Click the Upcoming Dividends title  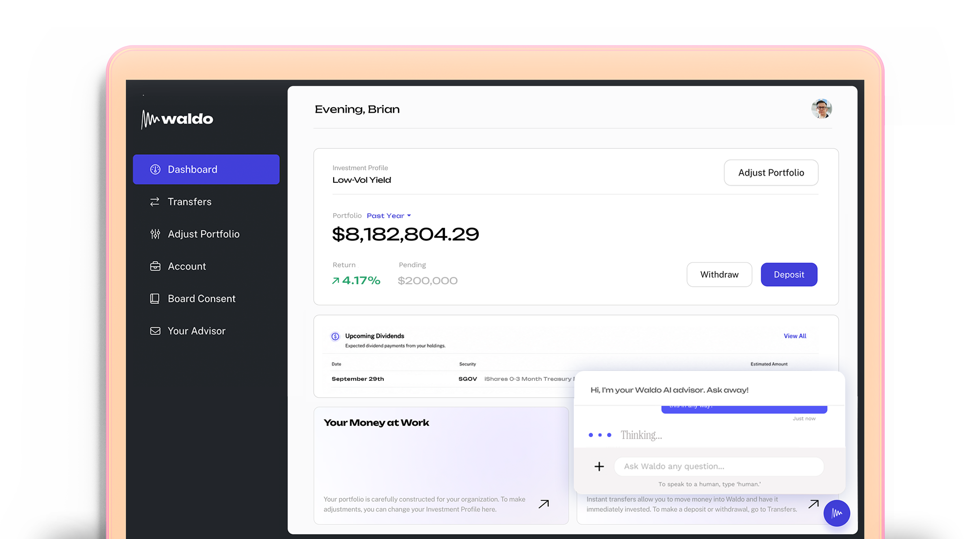tap(375, 336)
